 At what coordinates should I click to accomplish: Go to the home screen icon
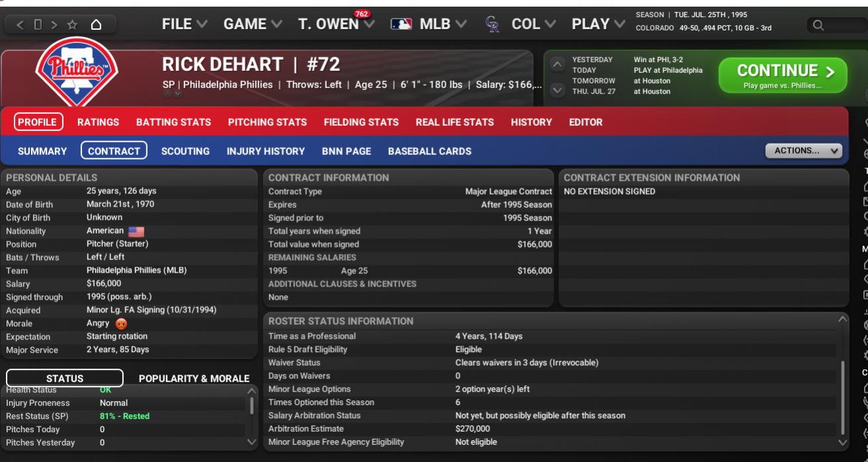[x=96, y=24]
